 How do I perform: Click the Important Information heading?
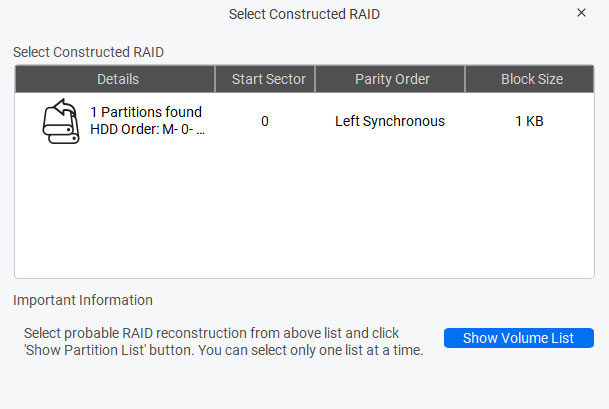coord(83,300)
